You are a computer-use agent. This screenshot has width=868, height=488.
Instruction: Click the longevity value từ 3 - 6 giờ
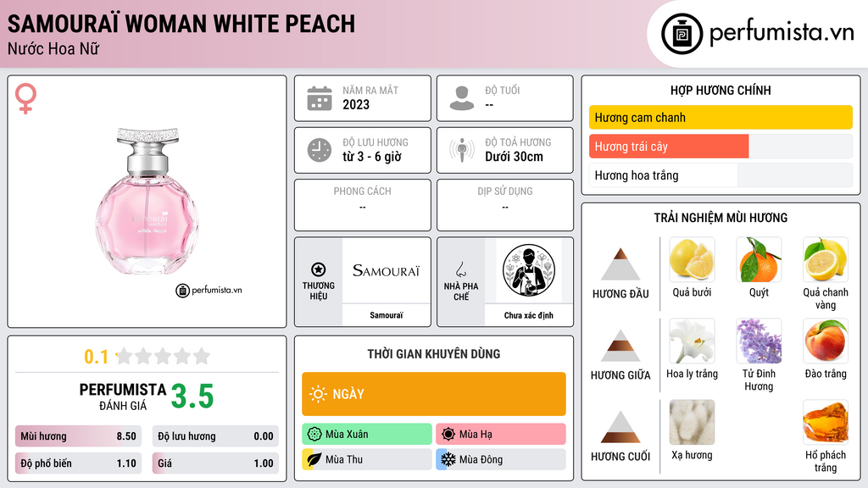pos(372,157)
